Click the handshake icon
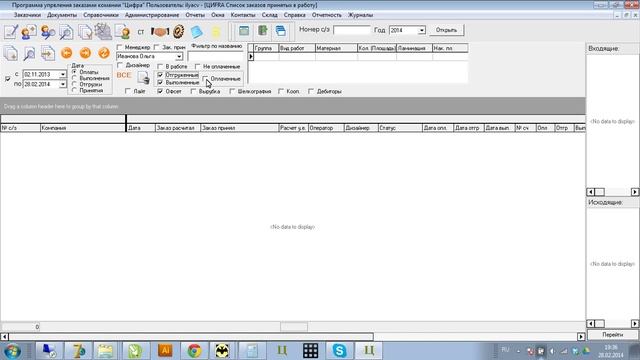The height and width of the screenshot is (360, 640). pos(160,31)
